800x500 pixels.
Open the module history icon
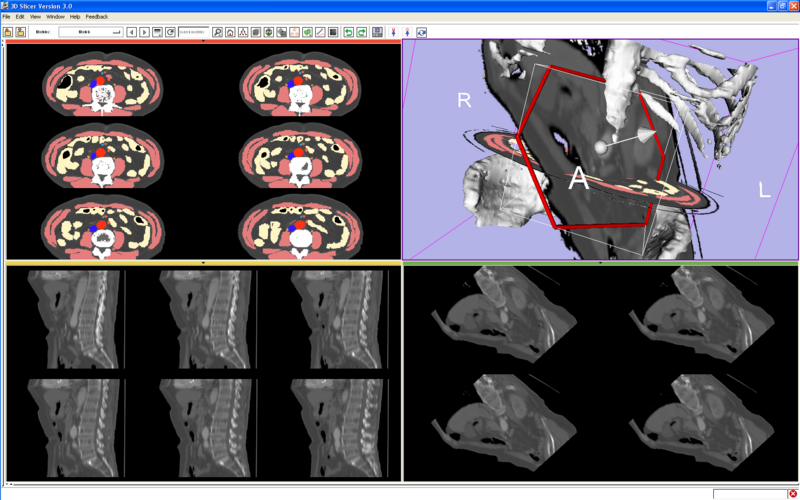click(158, 32)
